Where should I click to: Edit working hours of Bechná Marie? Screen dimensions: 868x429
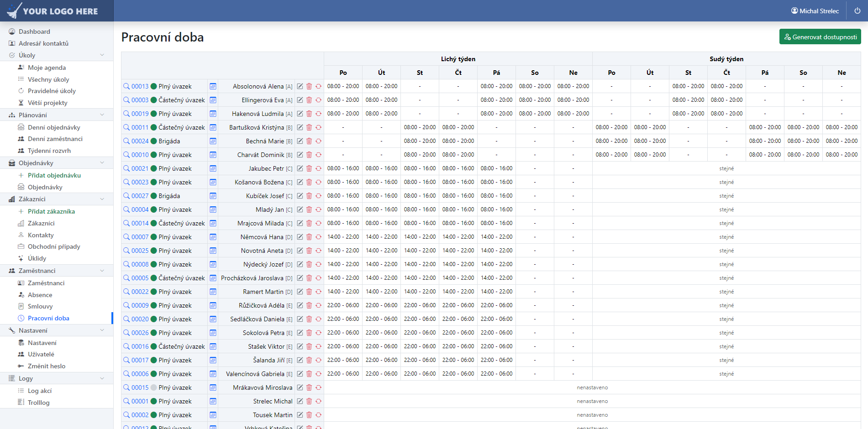[300, 141]
